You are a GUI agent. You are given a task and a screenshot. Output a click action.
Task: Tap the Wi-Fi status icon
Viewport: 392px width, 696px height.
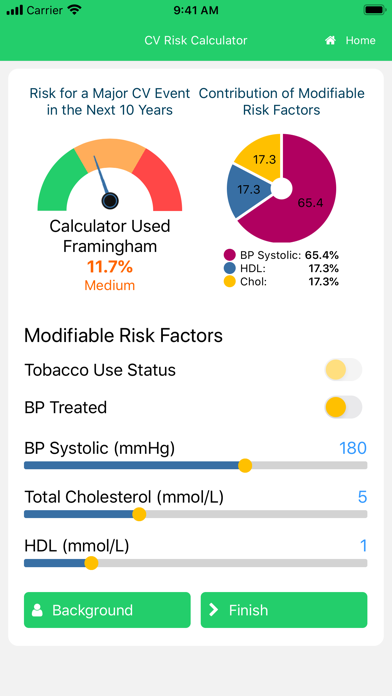(75, 10)
